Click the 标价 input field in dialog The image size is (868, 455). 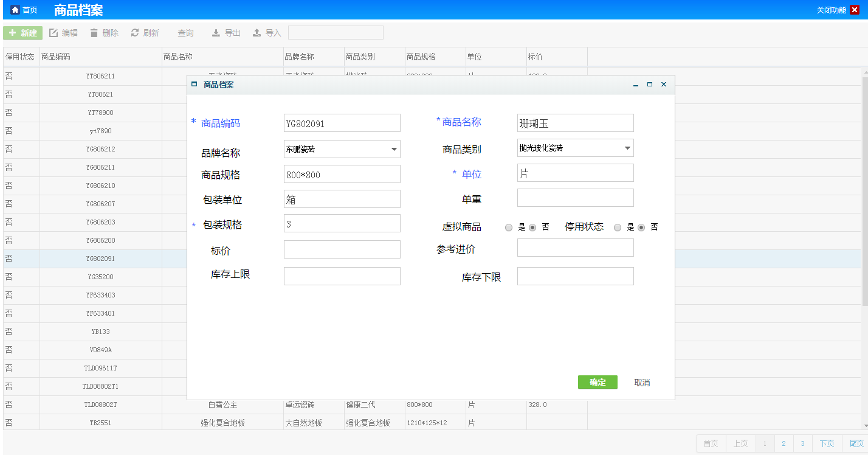coord(342,249)
